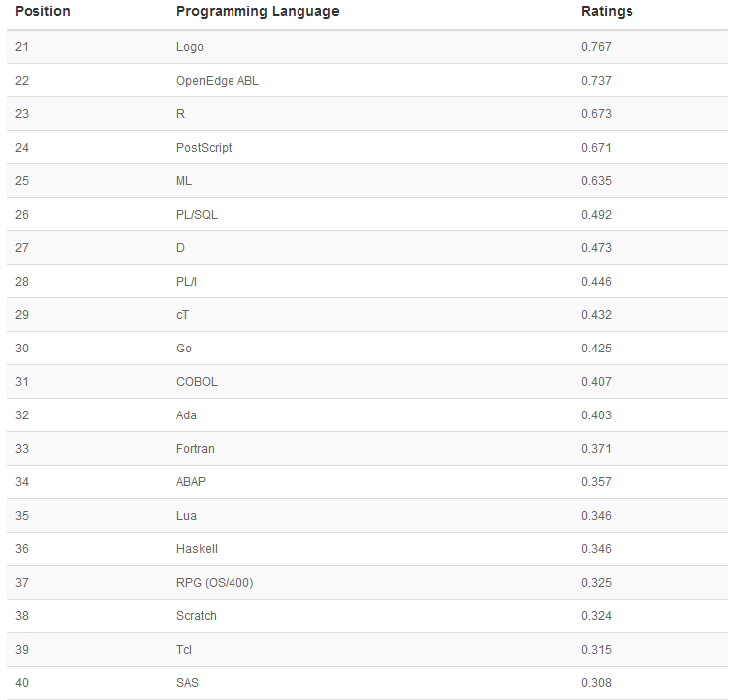Image resolution: width=731 pixels, height=700 pixels.
Task: Click position number 33 cell
Action: tap(23, 449)
